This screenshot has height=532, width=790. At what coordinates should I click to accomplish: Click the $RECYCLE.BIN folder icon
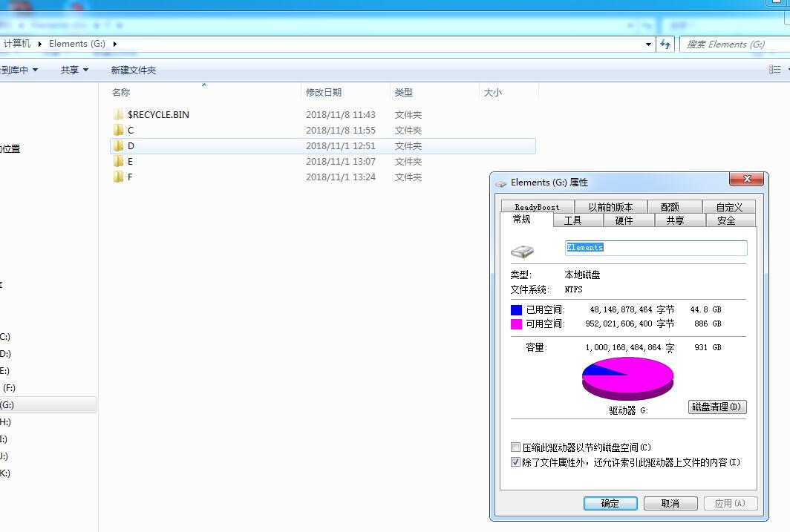tap(118, 115)
